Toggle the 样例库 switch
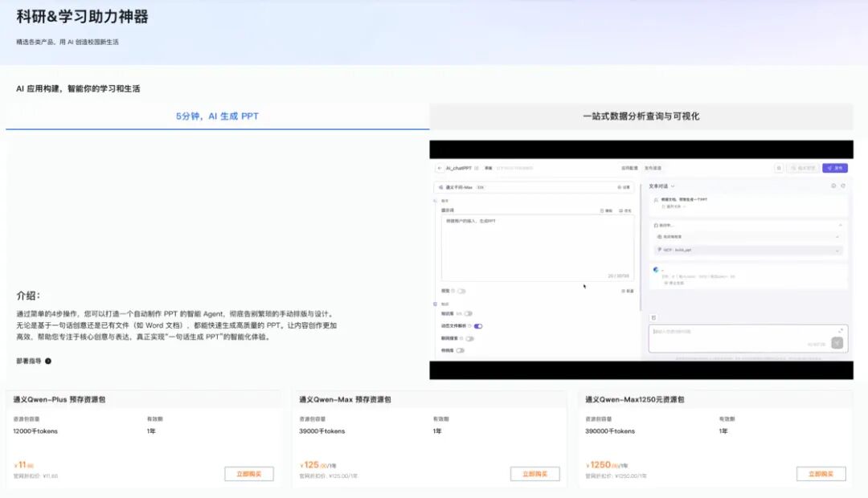The height and width of the screenshot is (498, 868). point(460,350)
